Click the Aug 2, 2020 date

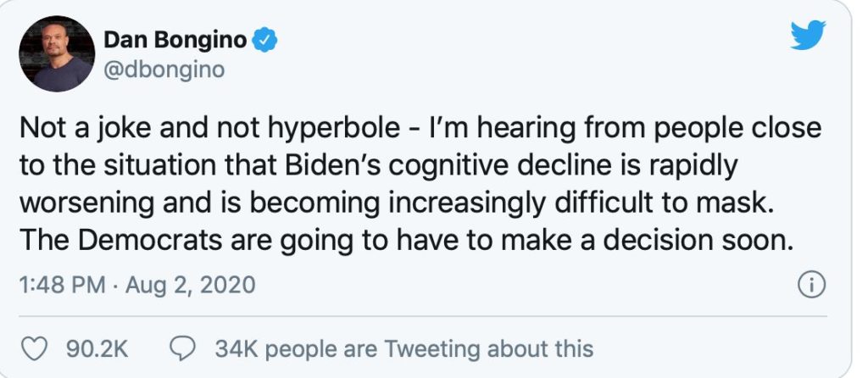click(190, 285)
